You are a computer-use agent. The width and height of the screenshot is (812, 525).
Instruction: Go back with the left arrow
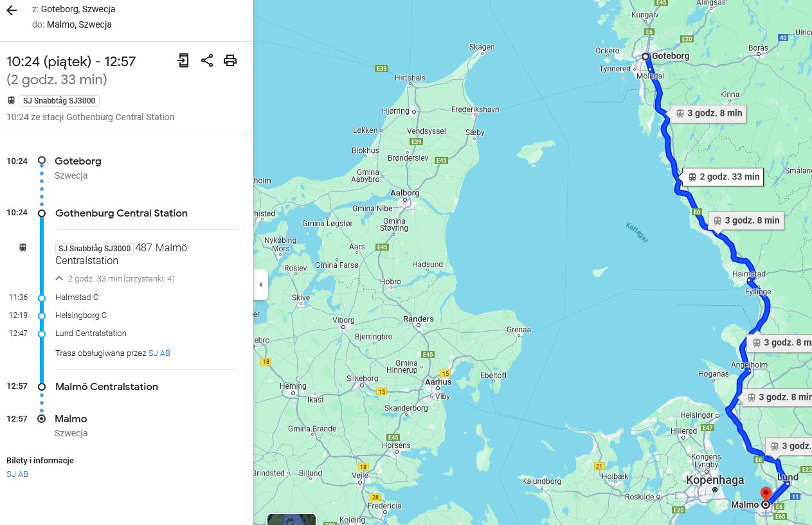click(x=12, y=10)
